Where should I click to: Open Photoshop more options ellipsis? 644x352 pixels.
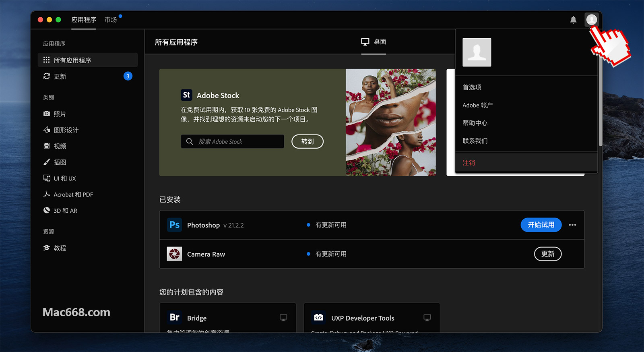tap(572, 225)
